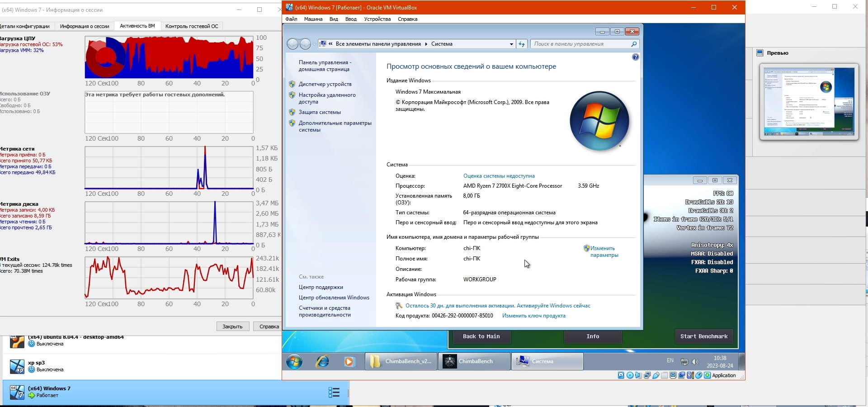Click Изменить ключ продукта link
The image size is (868, 407).
pos(534,316)
